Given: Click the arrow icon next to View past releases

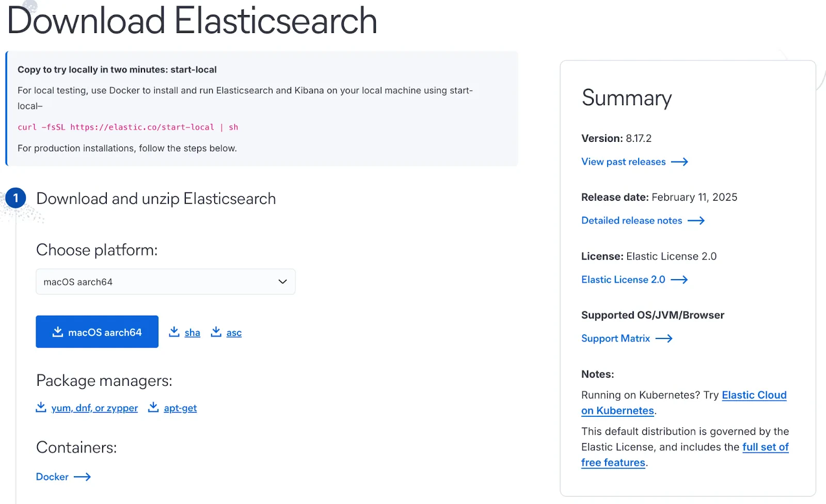Looking at the screenshot, I should [680, 161].
